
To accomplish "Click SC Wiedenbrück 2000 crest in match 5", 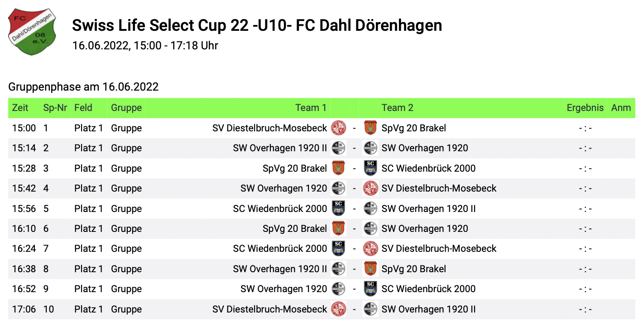I will (x=338, y=209).
